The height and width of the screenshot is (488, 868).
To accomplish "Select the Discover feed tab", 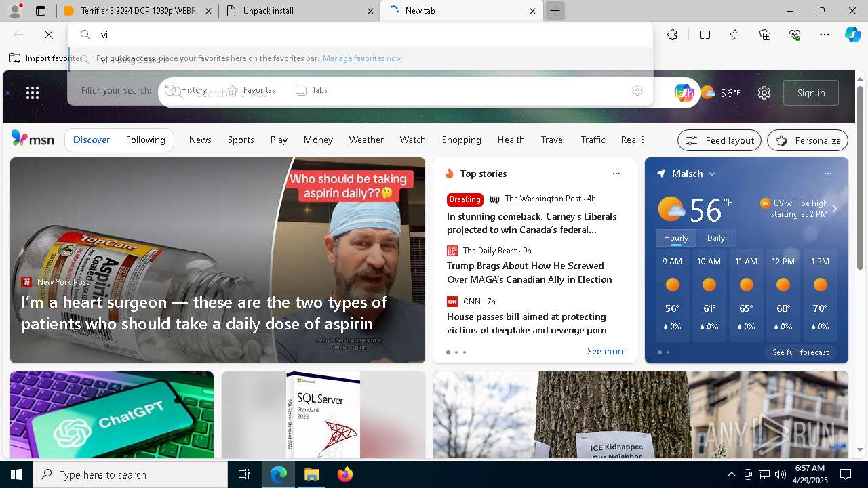I will pyautogui.click(x=92, y=140).
